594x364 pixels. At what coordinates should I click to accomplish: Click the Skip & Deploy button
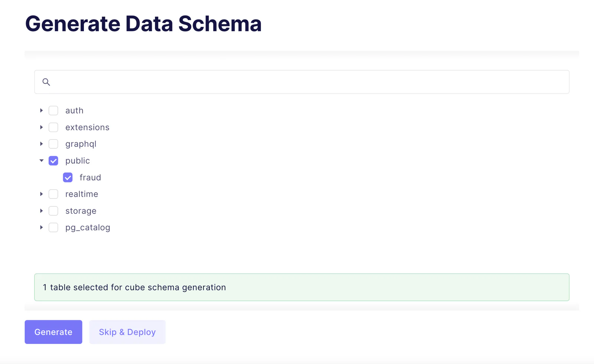(x=127, y=332)
